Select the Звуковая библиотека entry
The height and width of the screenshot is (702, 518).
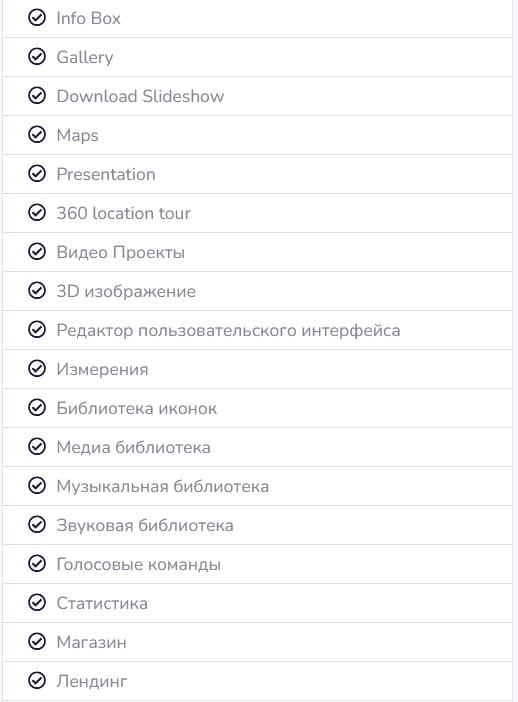tap(257, 525)
